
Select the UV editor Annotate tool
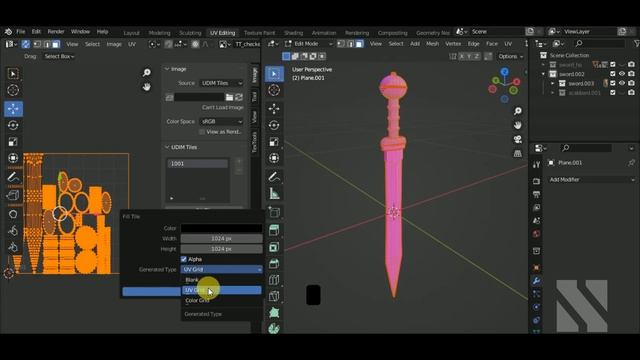pos(13,177)
